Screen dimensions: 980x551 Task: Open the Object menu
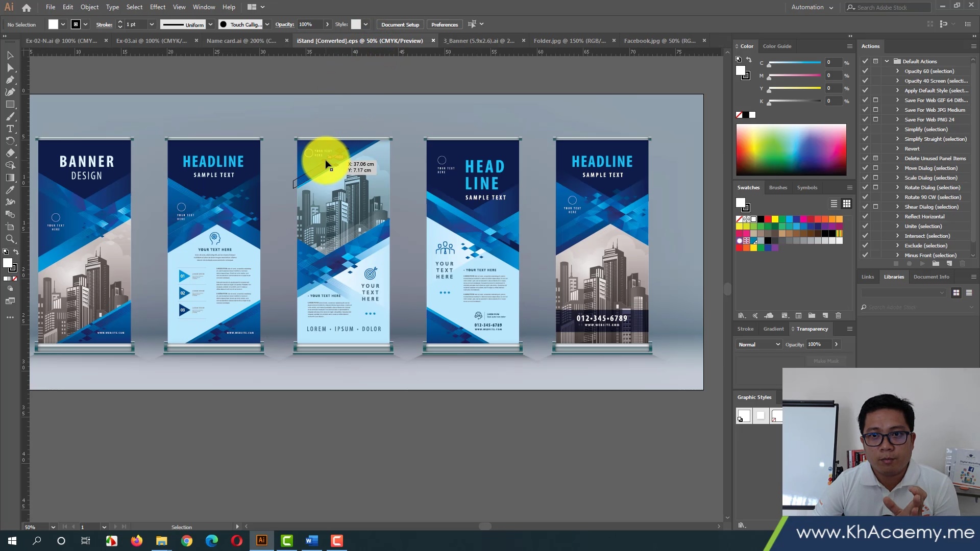(89, 7)
